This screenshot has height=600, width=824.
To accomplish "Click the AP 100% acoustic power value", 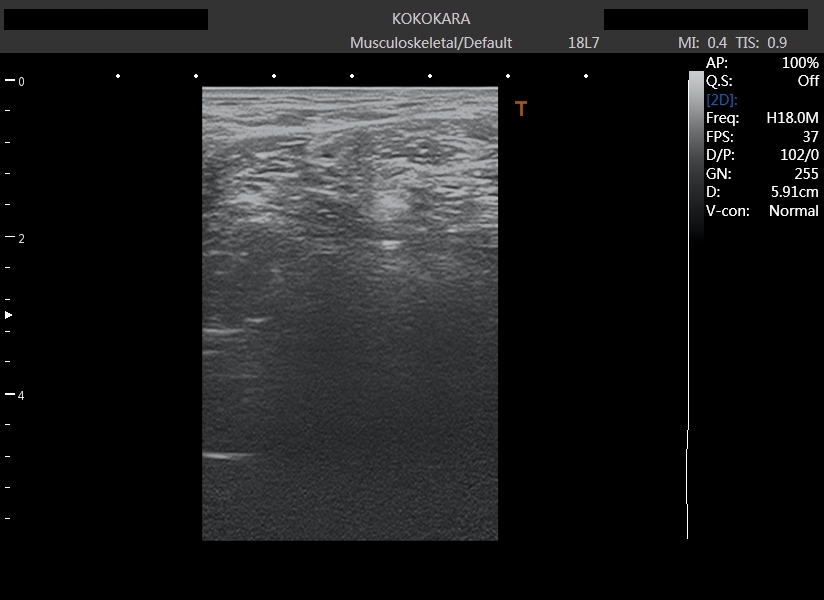I will pyautogui.click(x=800, y=63).
